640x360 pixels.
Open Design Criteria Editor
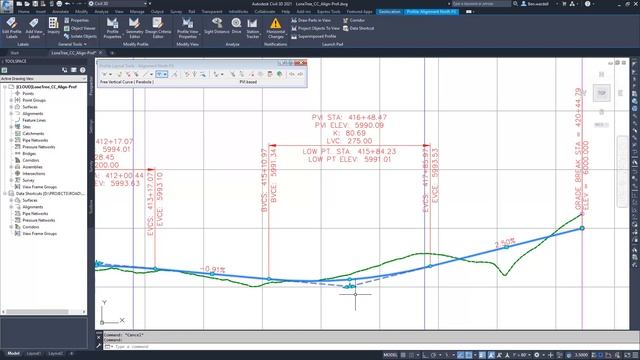158,28
